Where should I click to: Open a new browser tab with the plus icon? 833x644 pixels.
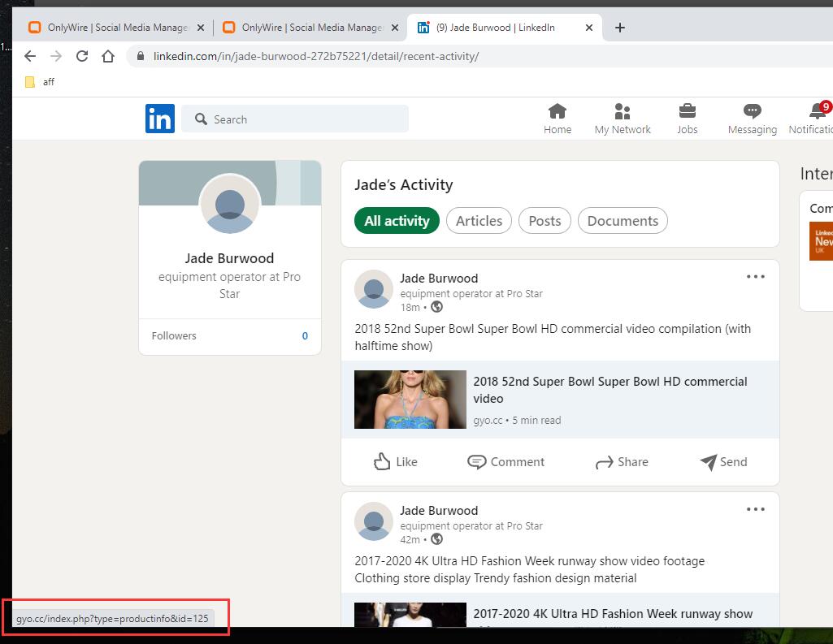[620, 28]
